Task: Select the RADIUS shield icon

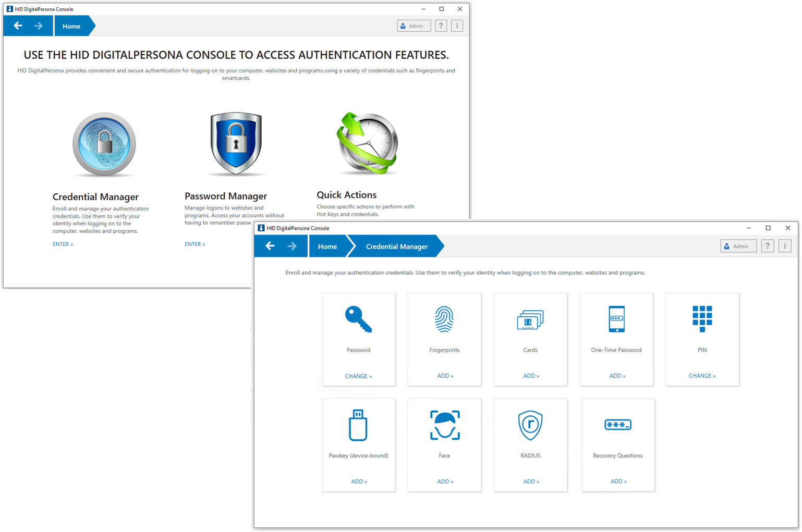Action: (530, 425)
